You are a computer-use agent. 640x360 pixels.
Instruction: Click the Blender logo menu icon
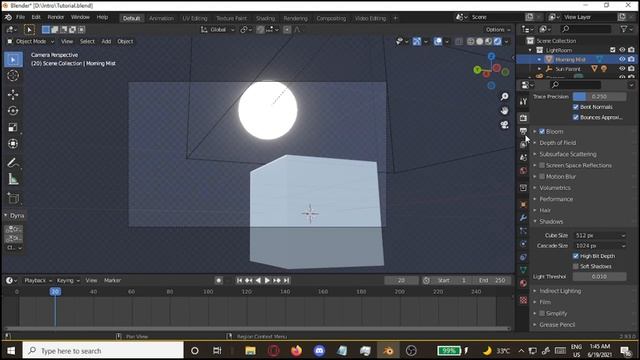pyautogui.click(x=8, y=18)
